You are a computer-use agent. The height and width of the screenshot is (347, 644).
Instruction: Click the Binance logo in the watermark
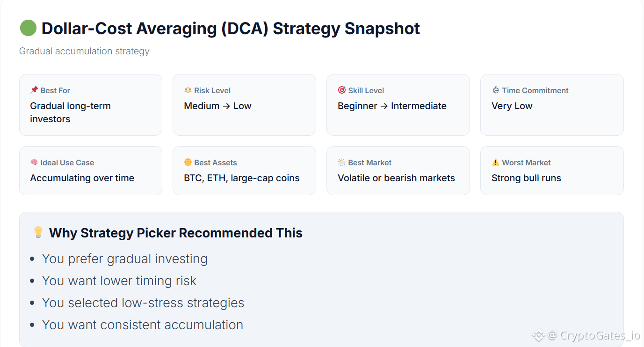pos(539,335)
